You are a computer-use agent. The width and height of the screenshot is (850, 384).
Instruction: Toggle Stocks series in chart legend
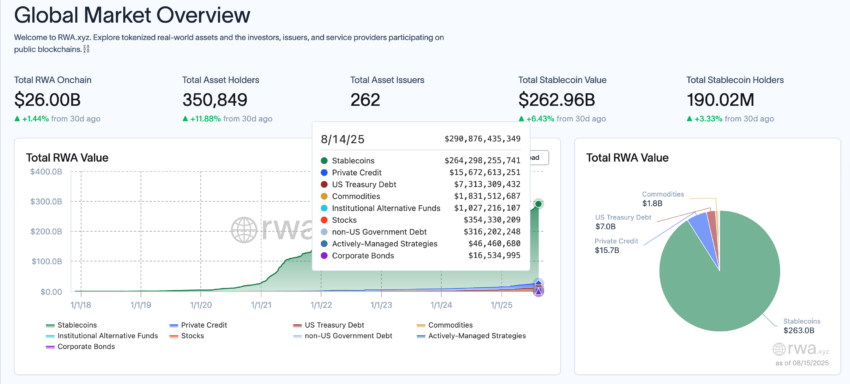(186, 336)
